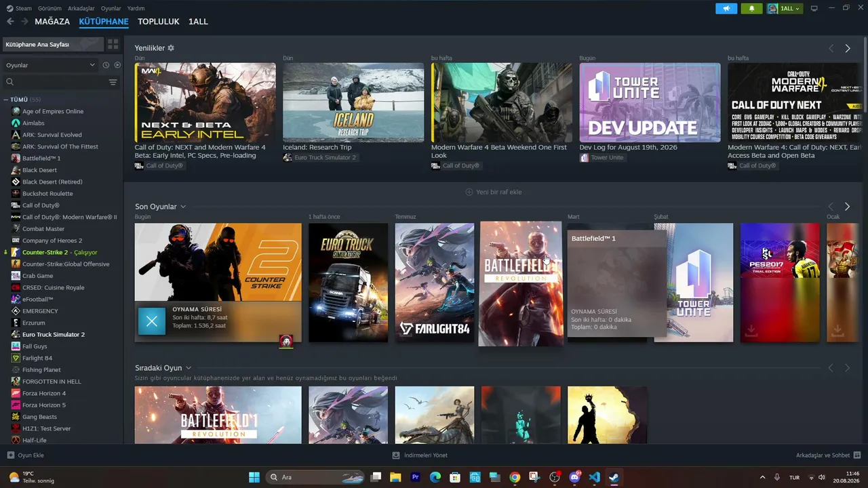This screenshot has height=488, width=868.
Task: Open the Oyunlar menu in menu bar
Action: point(111,9)
